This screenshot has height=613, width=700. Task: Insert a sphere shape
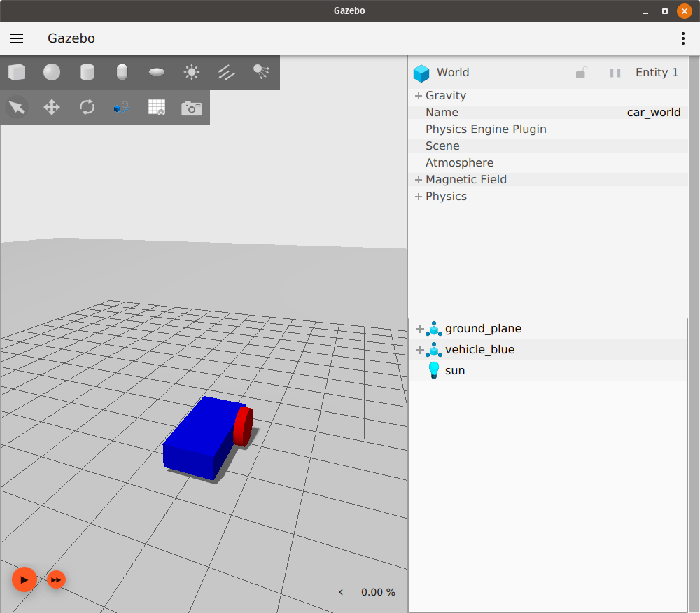[x=52, y=72]
